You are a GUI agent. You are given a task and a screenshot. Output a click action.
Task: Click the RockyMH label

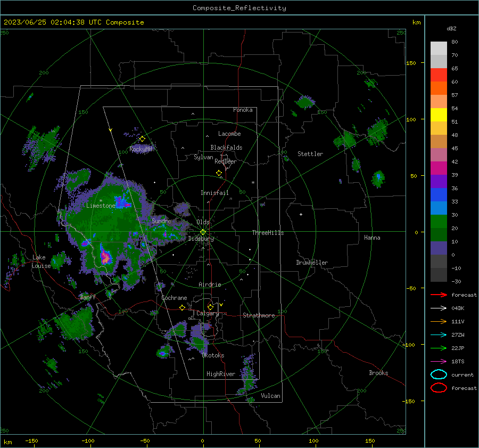[141, 149]
